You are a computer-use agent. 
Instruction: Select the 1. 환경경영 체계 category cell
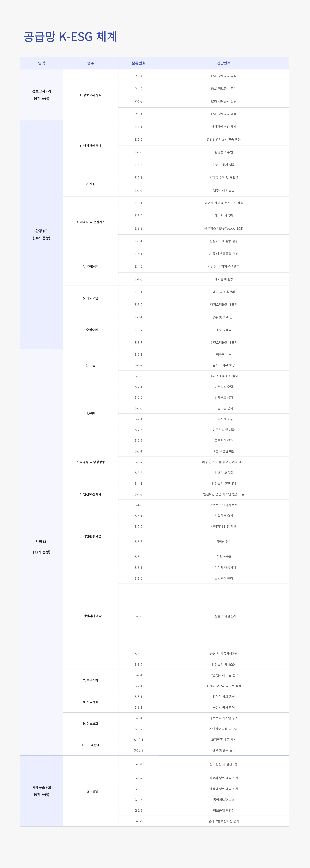(x=90, y=146)
